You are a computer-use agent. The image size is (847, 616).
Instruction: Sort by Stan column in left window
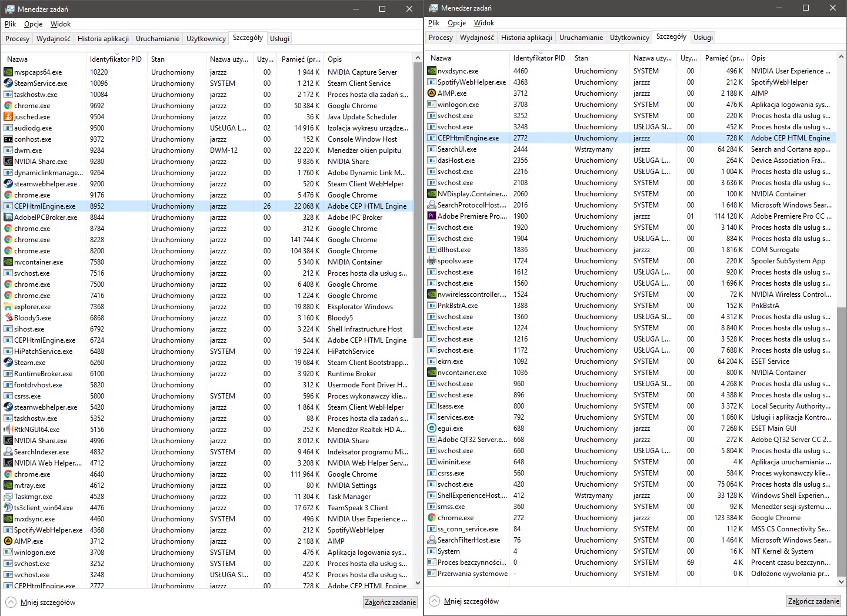pos(176,59)
